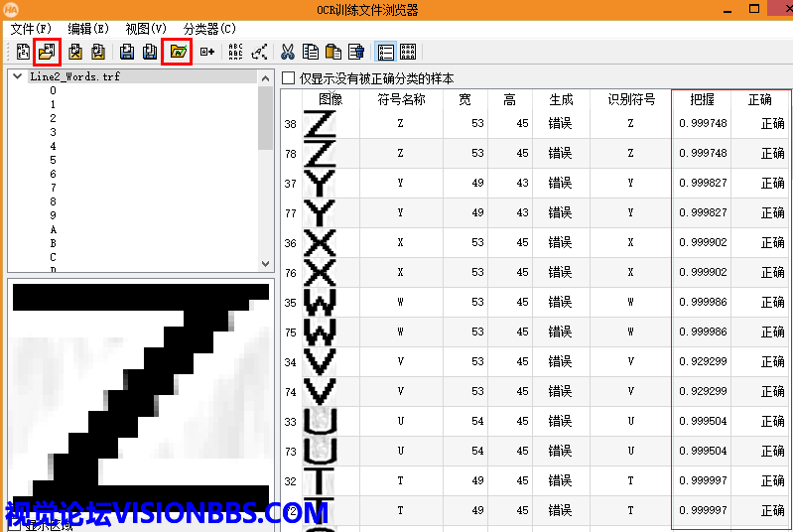
Task: Switch to grid thumbnail view icon
Action: pos(408,52)
